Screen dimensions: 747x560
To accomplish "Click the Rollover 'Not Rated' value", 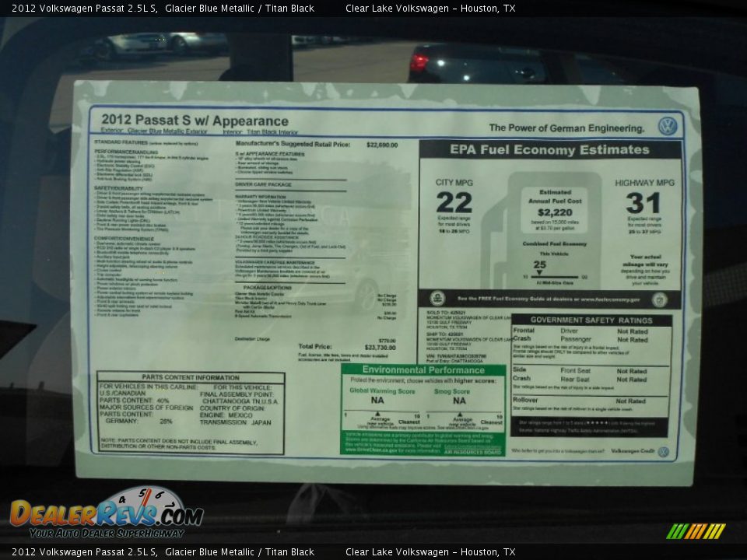I will point(630,401).
